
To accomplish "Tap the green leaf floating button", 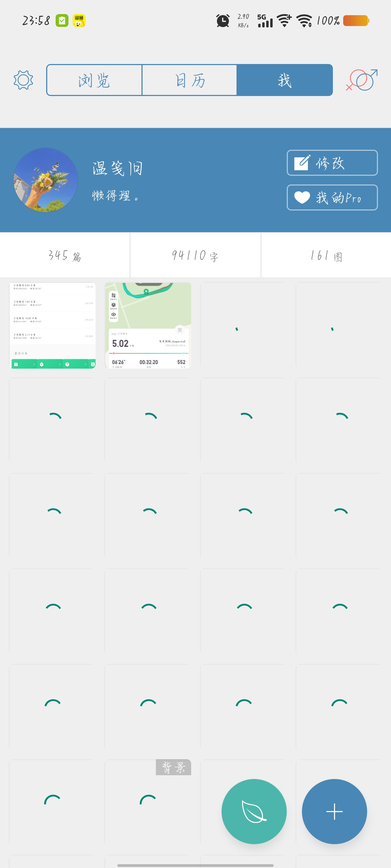I will tap(254, 811).
